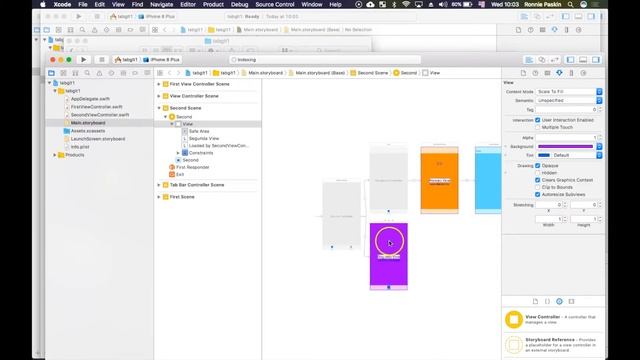Open front window's Issue navigator warning triangle tab
This screenshot has height=360, width=640.
coord(99,73)
